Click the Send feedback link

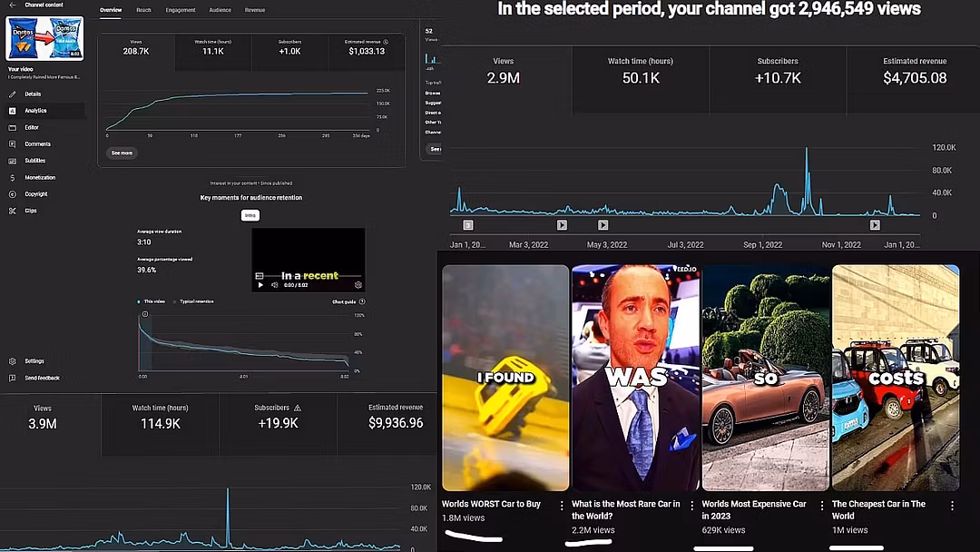pyautogui.click(x=42, y=378)
